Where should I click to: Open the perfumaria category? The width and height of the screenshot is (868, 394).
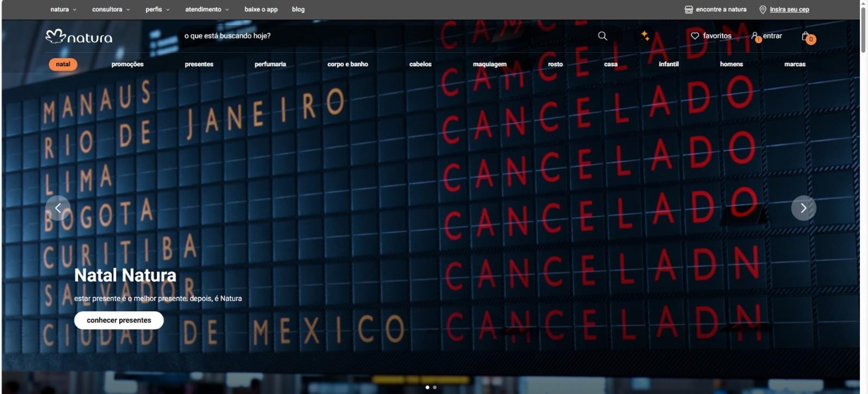(x=270, y=64)
